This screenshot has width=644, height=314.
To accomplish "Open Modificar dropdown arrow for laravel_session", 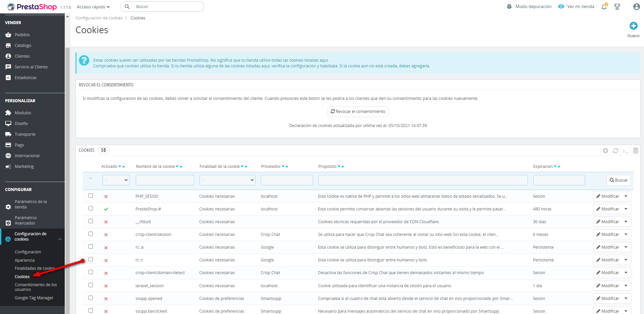I will [x=626, y=286].
